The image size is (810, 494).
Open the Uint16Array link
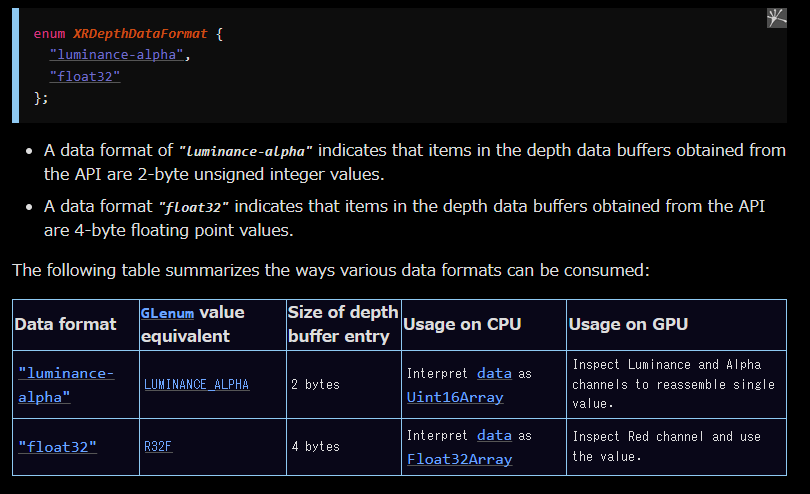coord(455,397)
